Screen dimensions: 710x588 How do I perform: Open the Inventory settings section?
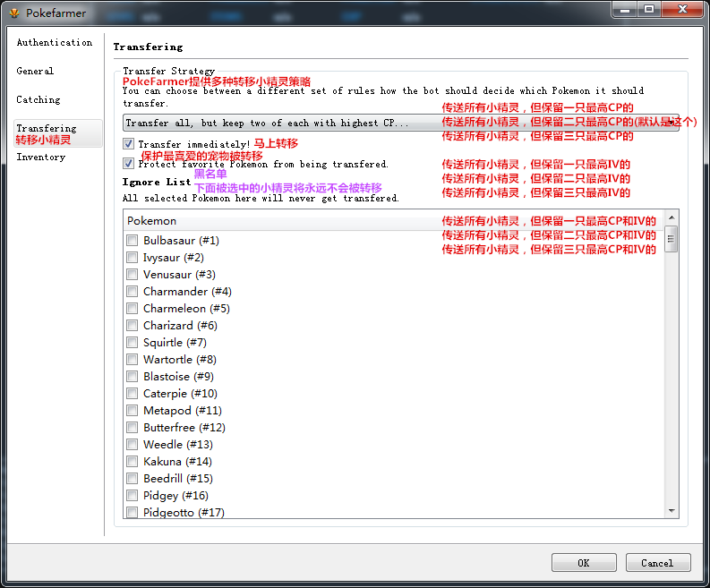[41, 158]
